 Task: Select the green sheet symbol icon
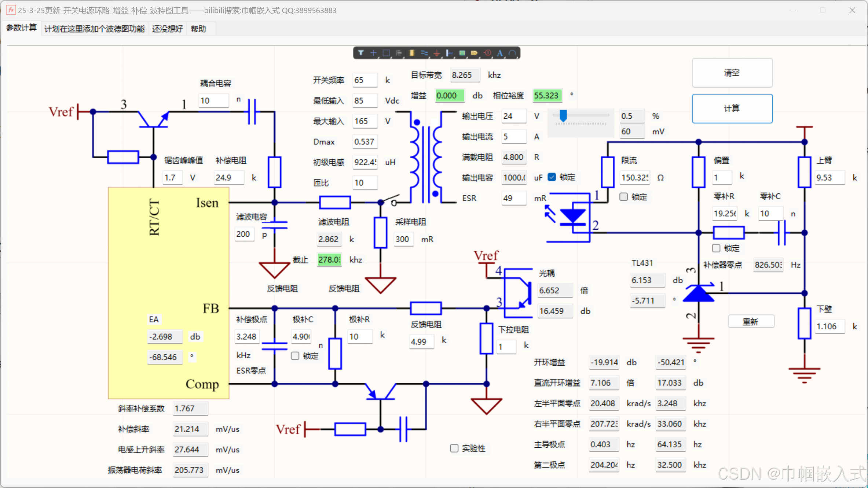point(462,53)
